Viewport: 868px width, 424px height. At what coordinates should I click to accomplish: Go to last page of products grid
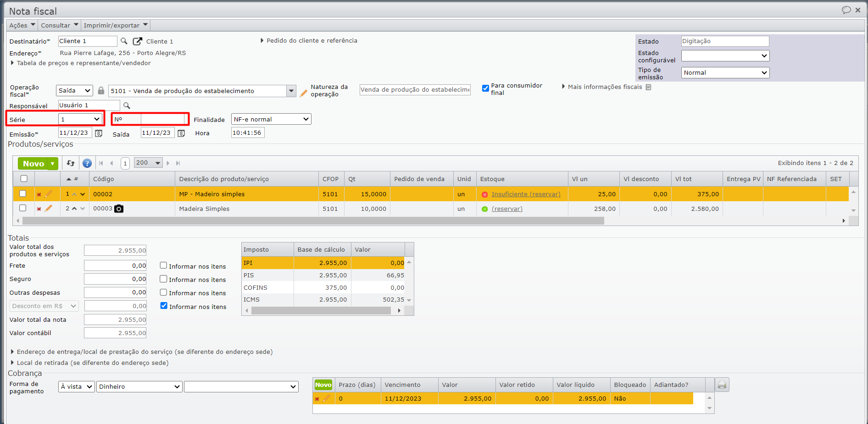pyautogui.click(x=178, y=163)
